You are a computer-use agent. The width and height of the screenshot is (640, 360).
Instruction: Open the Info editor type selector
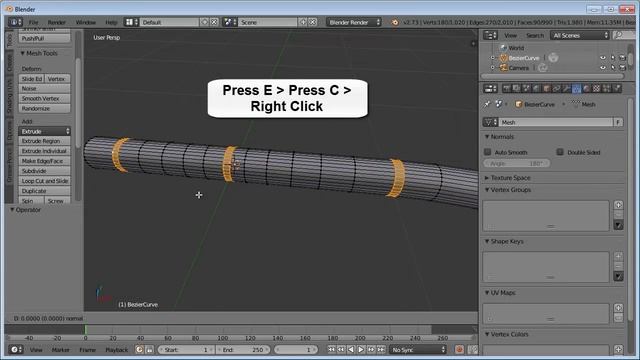pos(15,22)
